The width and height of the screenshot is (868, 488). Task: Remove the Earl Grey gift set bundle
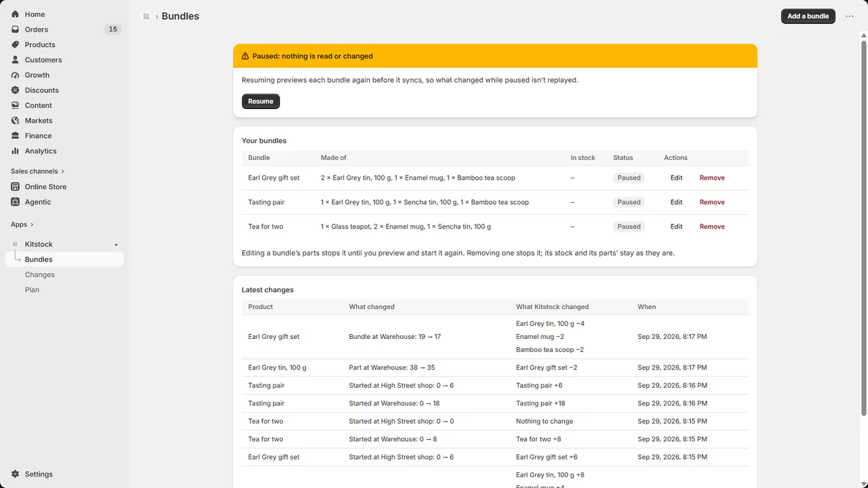(712, 178)
